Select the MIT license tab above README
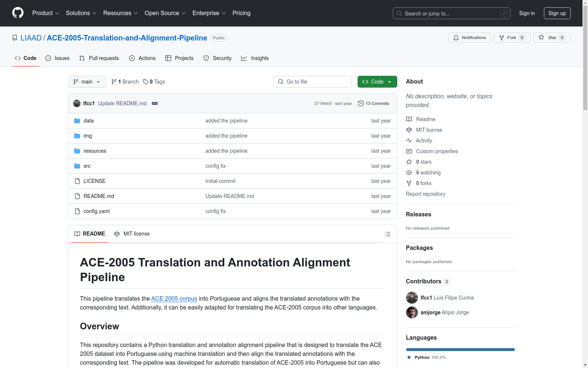Screen dimensions: 588x368 point(132,234)
